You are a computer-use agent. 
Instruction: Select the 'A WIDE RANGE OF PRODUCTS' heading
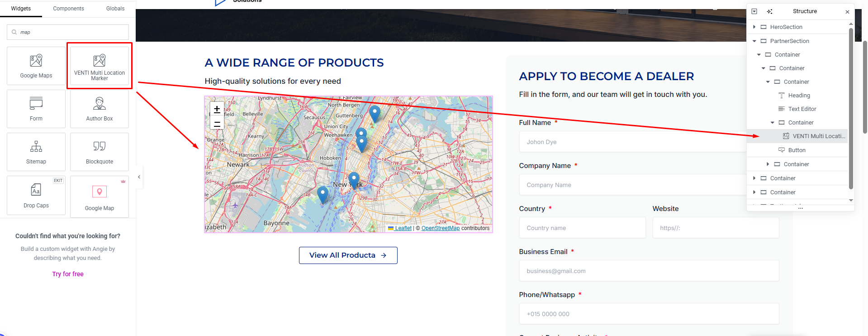294,63
